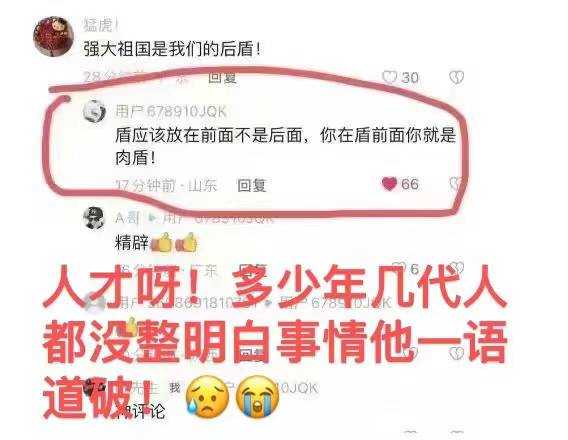568x440 pixels.
Task: Tap the sad sweating face emoji
Action: pyautogui.click(x=208, y=397)
